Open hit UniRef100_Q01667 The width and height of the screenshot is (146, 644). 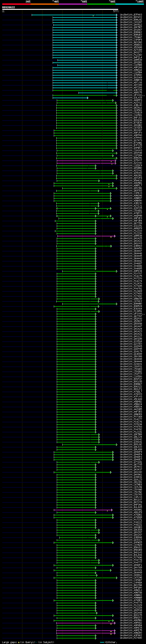click(131, 30)
